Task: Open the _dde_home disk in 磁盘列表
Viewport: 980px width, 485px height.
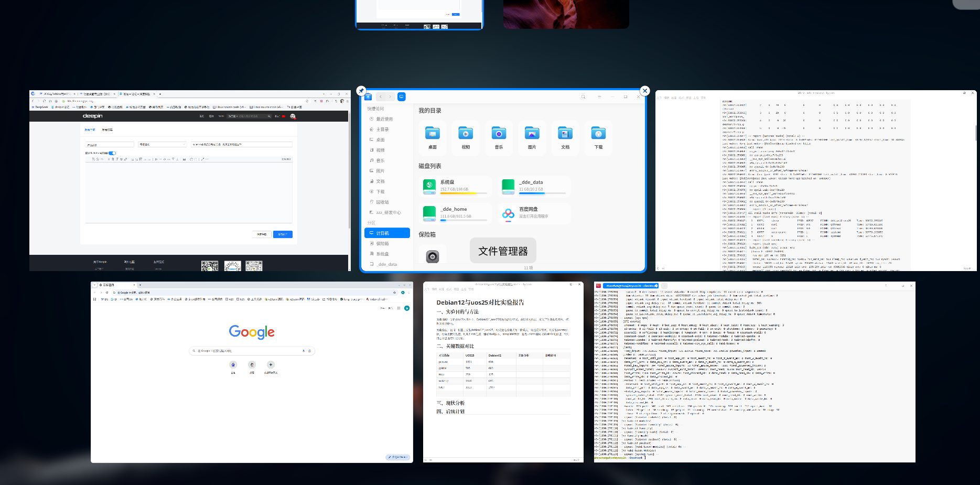Action: pyautogui.click(x=455, y=213)
